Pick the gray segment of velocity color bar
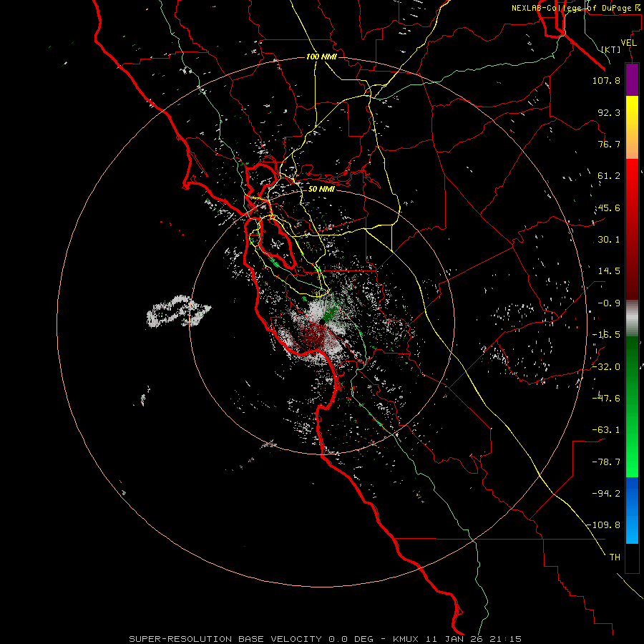Screen dimensions: 644x644 pyautogui.click(x=632, y=318)
